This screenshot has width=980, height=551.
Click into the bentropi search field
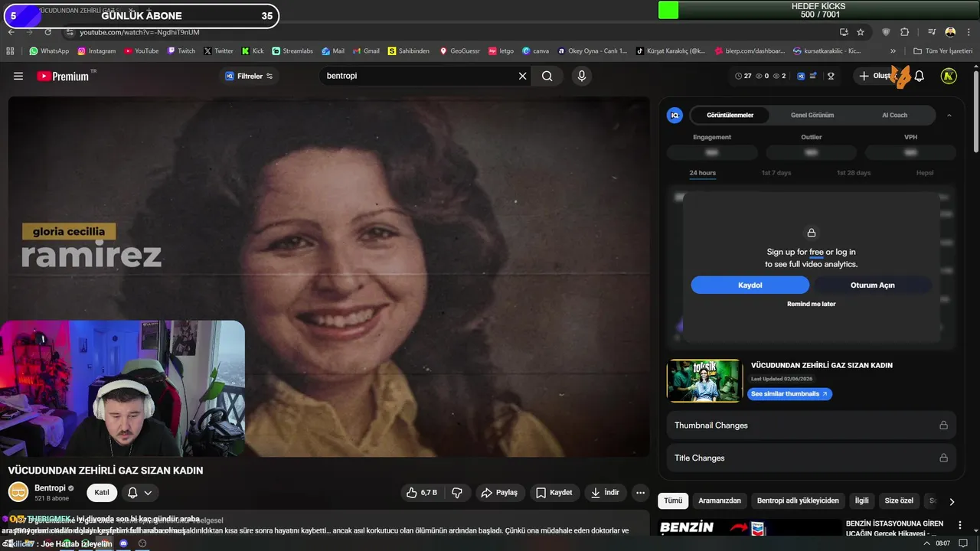point(417,76)
